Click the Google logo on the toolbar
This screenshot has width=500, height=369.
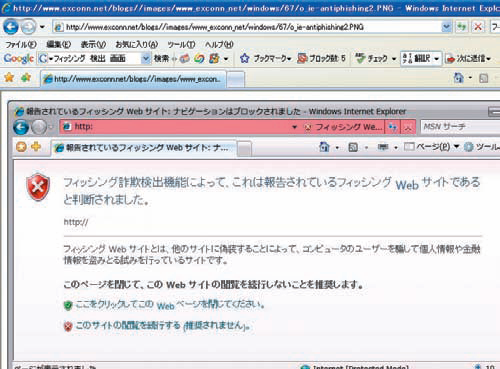(19, 59)
